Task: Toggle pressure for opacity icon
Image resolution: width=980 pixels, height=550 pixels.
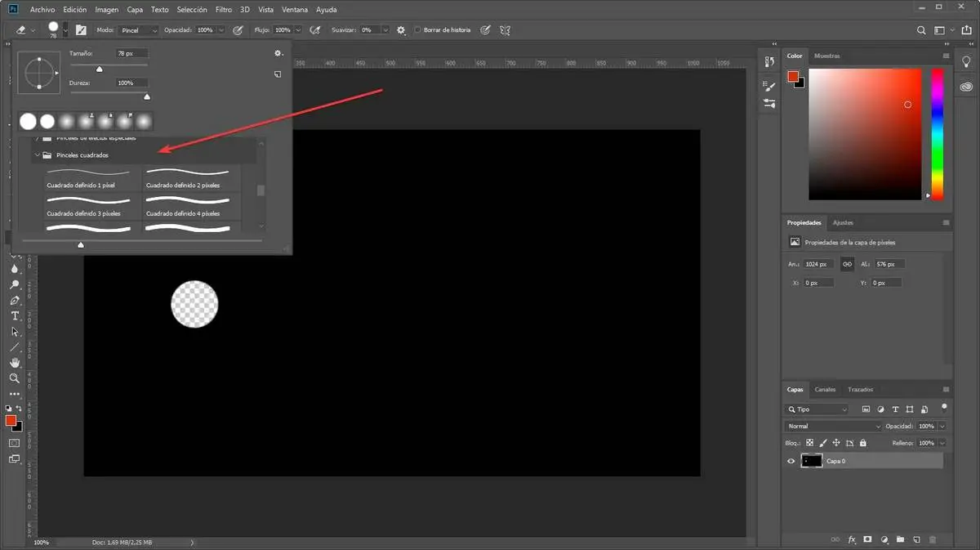Action: click(238, 30)
